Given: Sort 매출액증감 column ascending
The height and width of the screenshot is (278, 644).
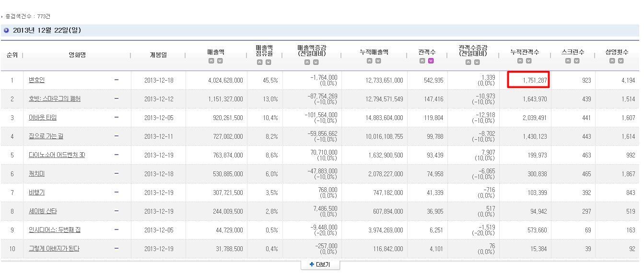Looking at the screenshot, I should (307, 62).
